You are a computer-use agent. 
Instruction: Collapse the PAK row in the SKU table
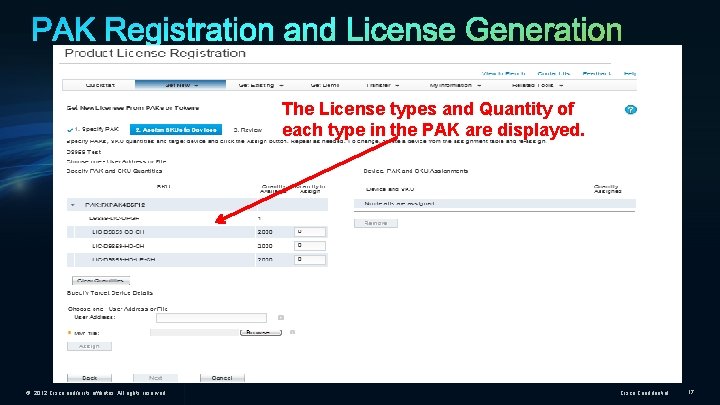tap(73, 205)
